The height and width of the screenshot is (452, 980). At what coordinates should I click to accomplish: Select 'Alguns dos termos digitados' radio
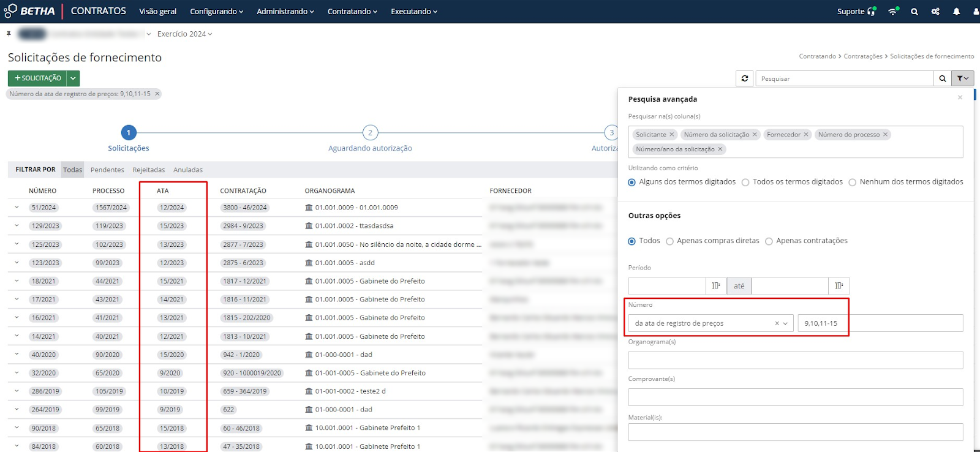tap(631, 182)
